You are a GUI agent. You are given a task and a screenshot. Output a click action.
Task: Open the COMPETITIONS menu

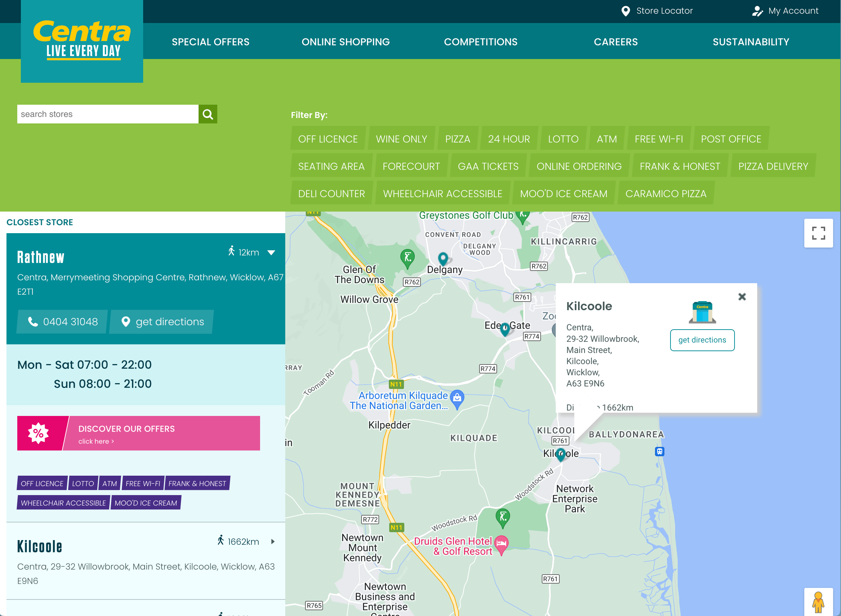[481, 41]
